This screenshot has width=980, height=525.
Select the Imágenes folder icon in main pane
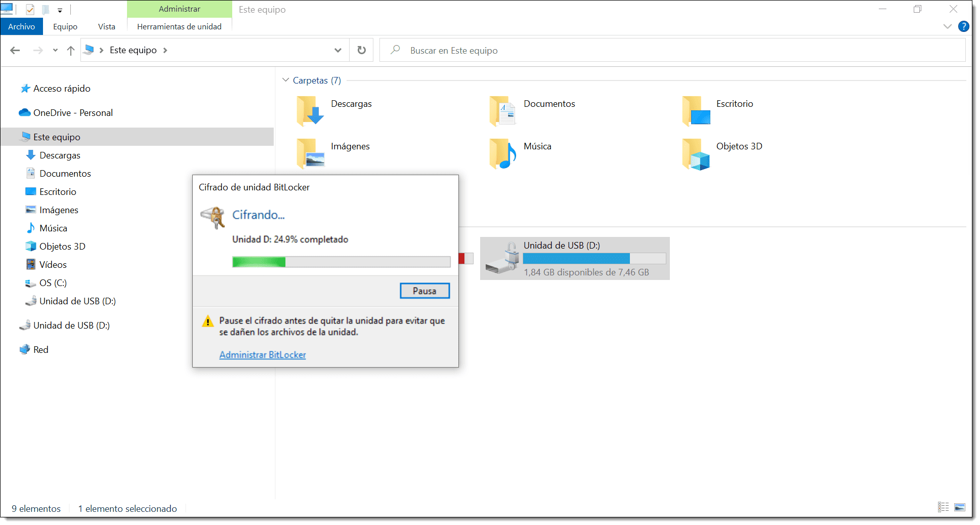click(x=310, y=153)
